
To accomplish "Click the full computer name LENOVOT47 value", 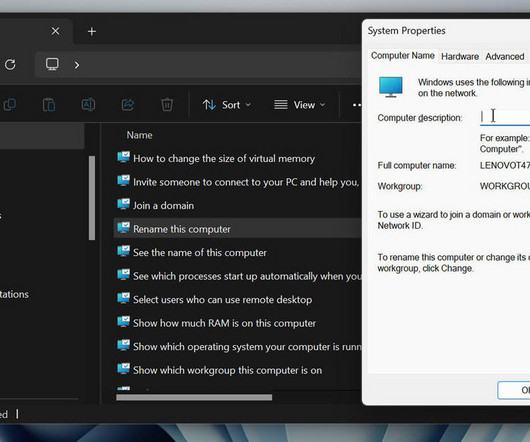I will point(505,165).
